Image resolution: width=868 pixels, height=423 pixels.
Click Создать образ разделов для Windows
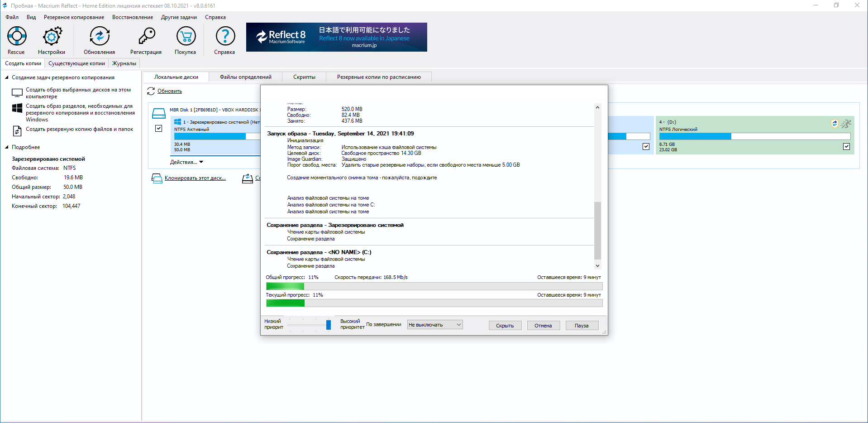(80, 113)
